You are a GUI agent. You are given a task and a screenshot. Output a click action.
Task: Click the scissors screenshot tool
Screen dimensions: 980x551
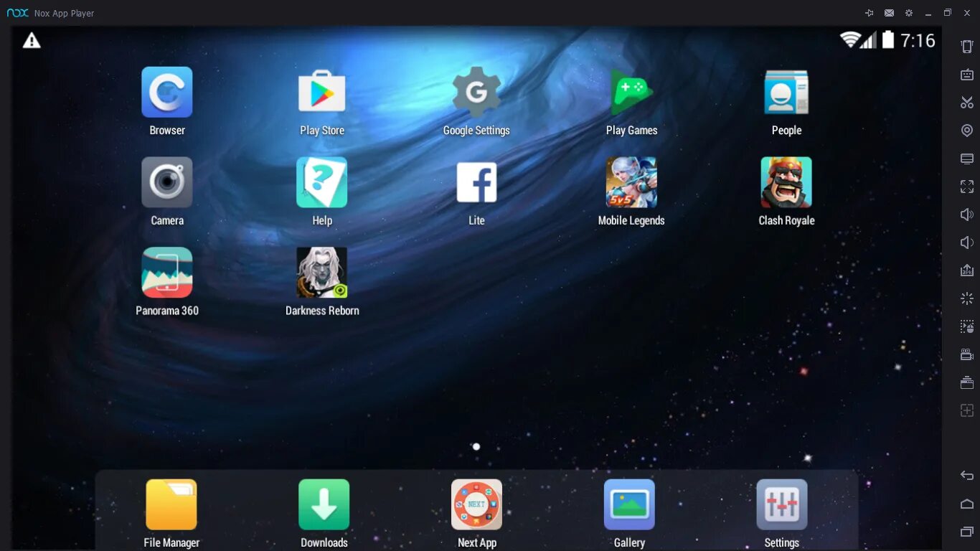967,103
